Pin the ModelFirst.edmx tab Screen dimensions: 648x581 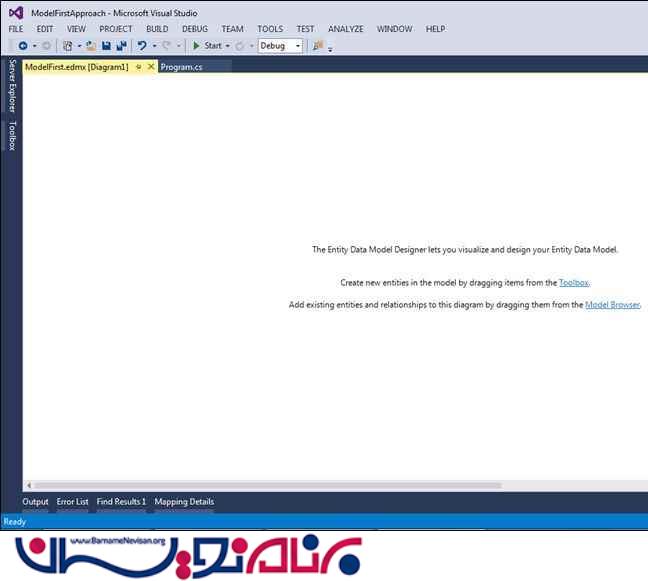(x=139, y=67)
